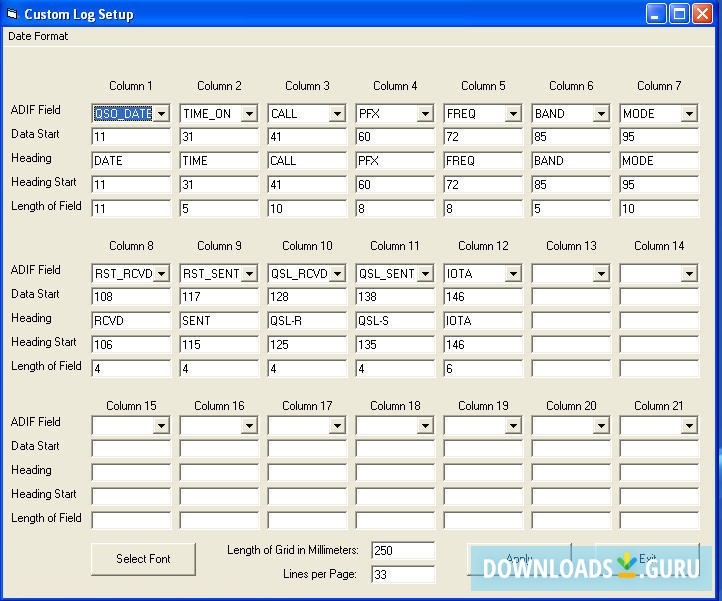722x601 pixels.
Task: Click Column 7 Length of Field value 10
Action: [x=659, y=209]
